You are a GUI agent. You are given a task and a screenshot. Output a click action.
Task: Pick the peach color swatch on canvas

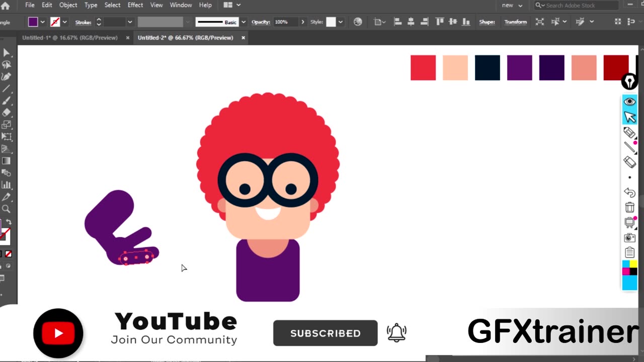455,68
